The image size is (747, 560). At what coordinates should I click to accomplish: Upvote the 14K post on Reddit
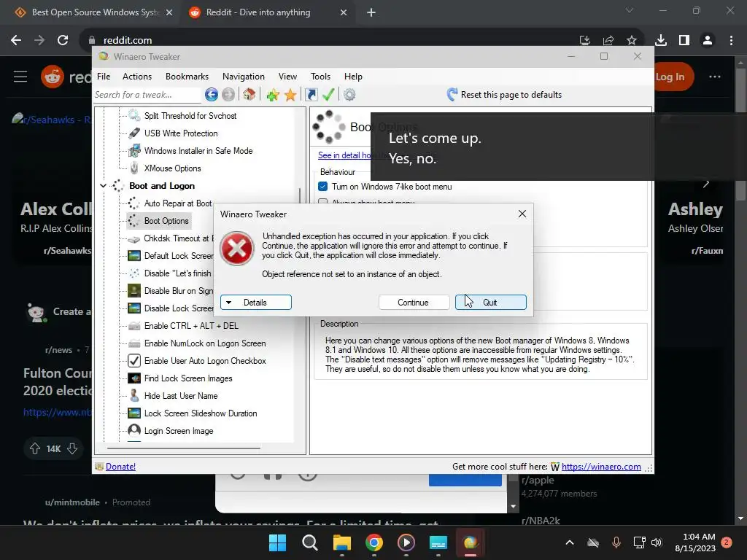click(x=35, y=448)
